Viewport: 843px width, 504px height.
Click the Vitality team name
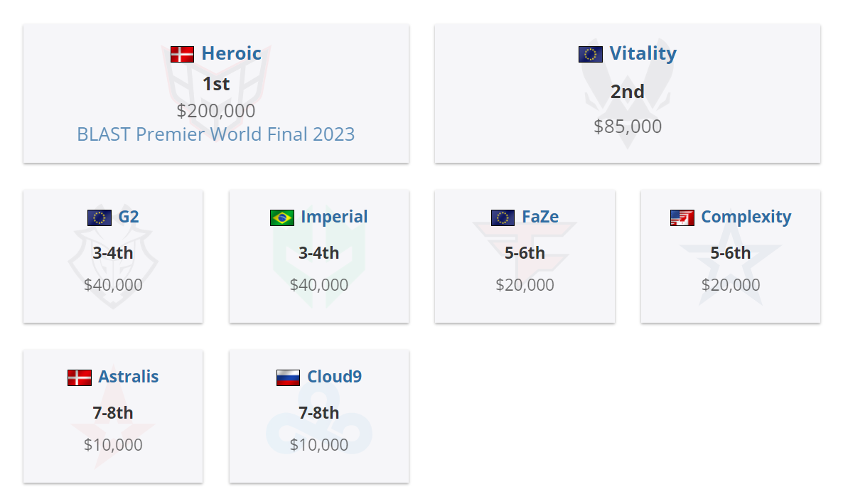tap(643, 53)
